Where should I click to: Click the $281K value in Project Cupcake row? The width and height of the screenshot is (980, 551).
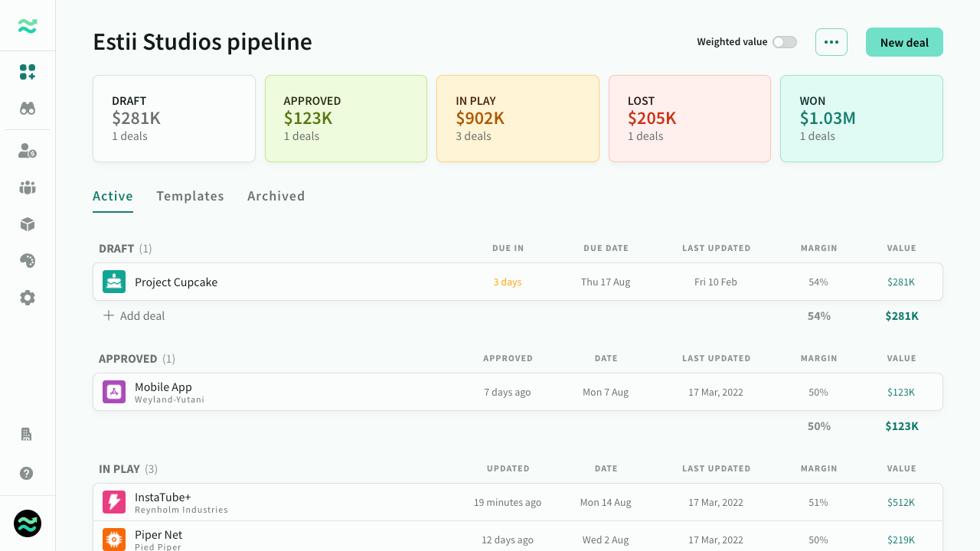901,282
